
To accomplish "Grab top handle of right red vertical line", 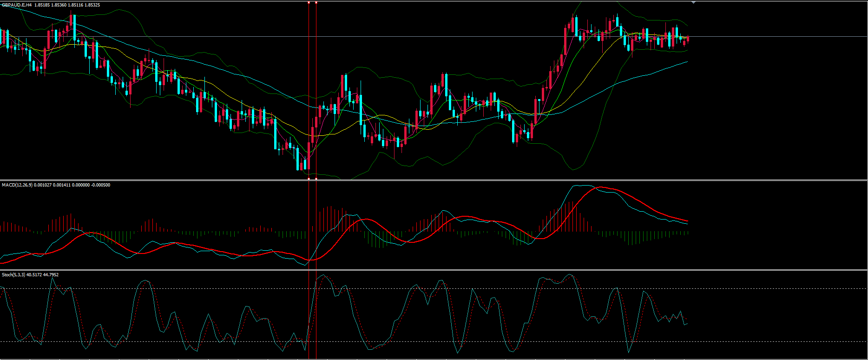I will [316, 2].
